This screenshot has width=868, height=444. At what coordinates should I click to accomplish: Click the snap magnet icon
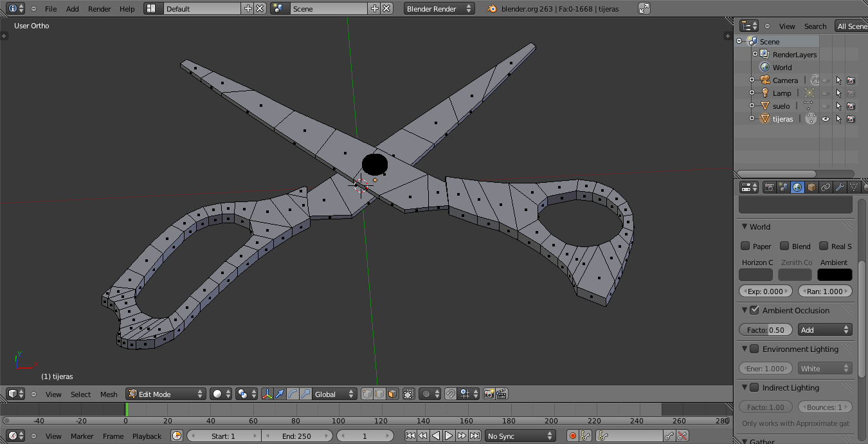(451, 394)
